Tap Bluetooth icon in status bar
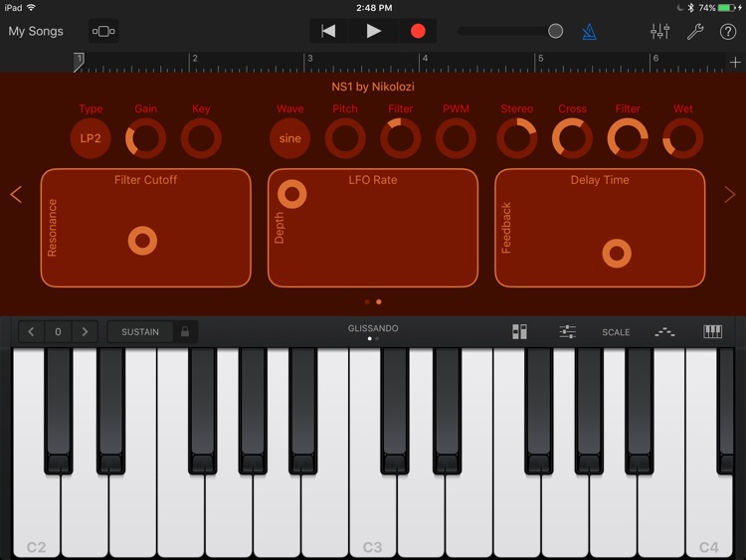 pos(691,8)
